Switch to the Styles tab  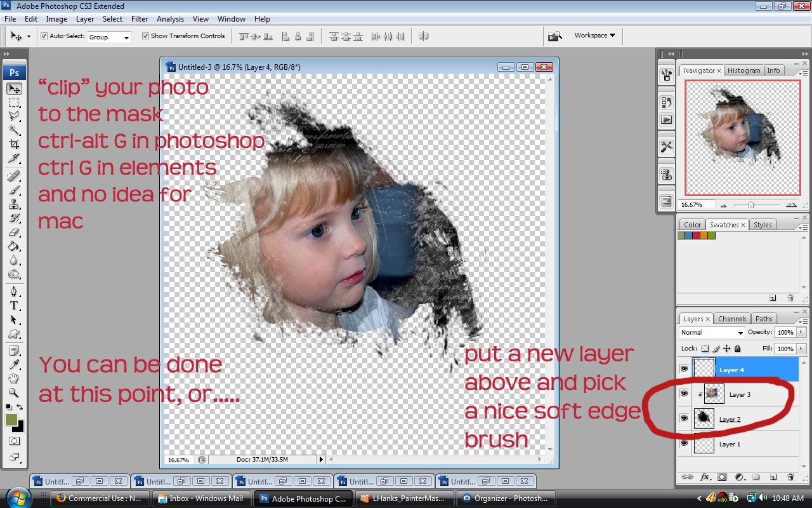[x=763, y=225]
